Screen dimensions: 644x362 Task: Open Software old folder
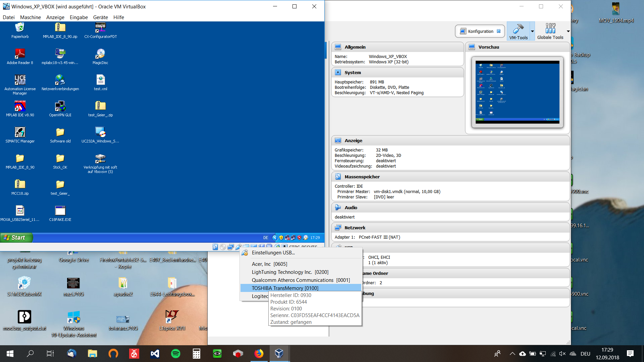[x=60, y=135]
